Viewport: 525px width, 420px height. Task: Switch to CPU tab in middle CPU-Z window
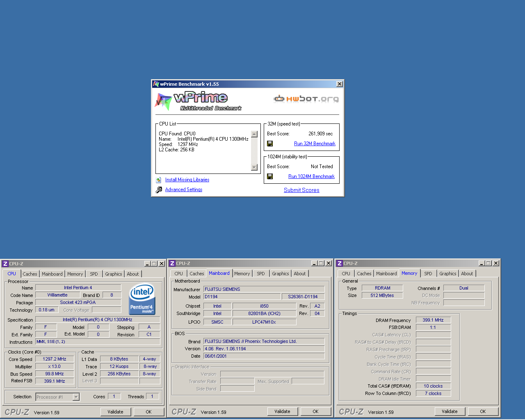click(179, 274)
